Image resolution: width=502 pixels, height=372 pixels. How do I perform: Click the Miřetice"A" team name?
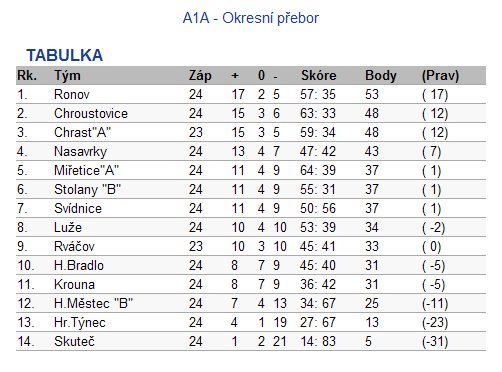coord(86,170)
